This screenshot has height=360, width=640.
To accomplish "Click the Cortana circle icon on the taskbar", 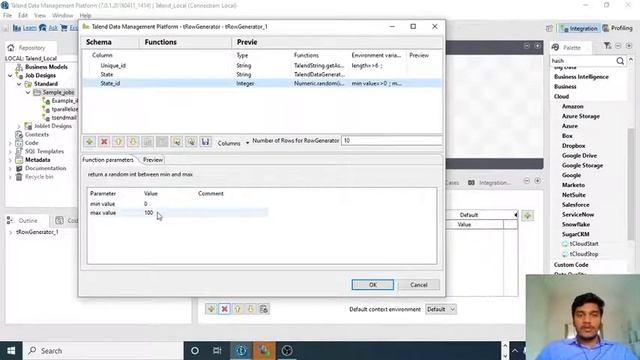I will click(x=195, y=351).
